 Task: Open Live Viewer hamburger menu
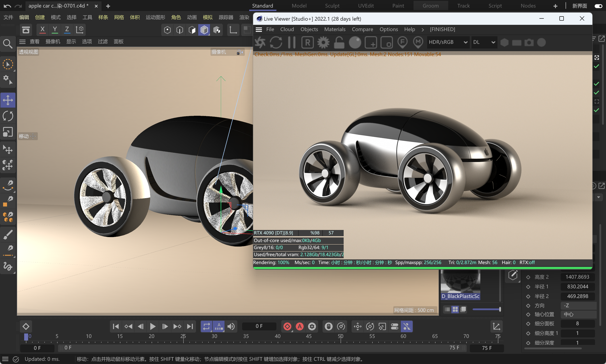pos(259,29)
